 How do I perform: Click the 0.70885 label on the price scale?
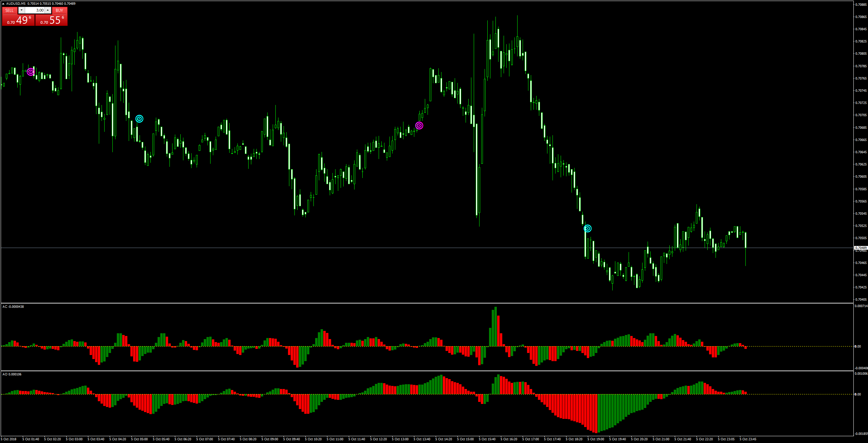pos(861,4)
